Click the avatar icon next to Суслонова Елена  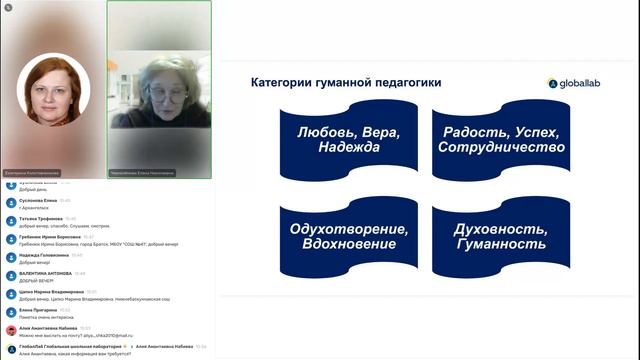(11, 203)
